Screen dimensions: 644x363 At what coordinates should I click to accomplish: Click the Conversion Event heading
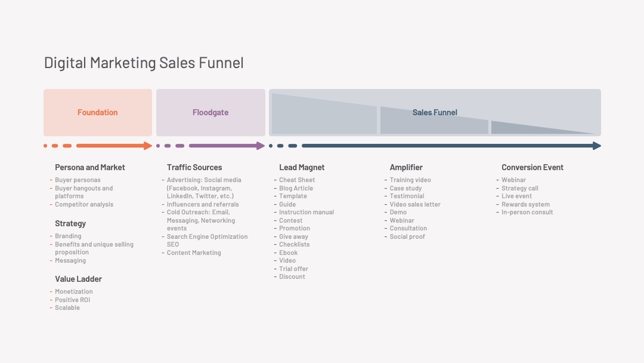pyautogui.click(x=532, y=167)
